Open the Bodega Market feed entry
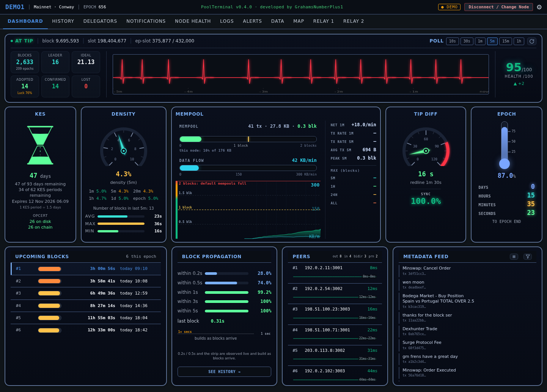This screenshot has height=392, width=547. point(467,301)
